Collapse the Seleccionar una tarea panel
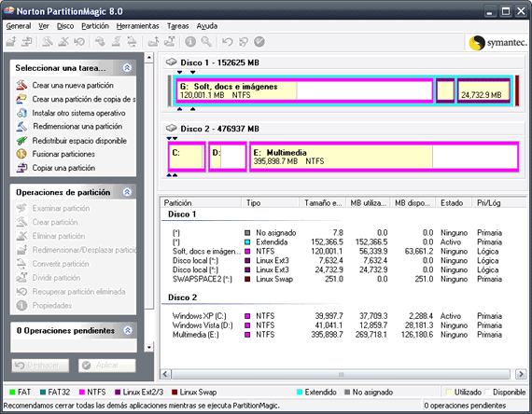532x414 pixels. click(x=127, y=68)
